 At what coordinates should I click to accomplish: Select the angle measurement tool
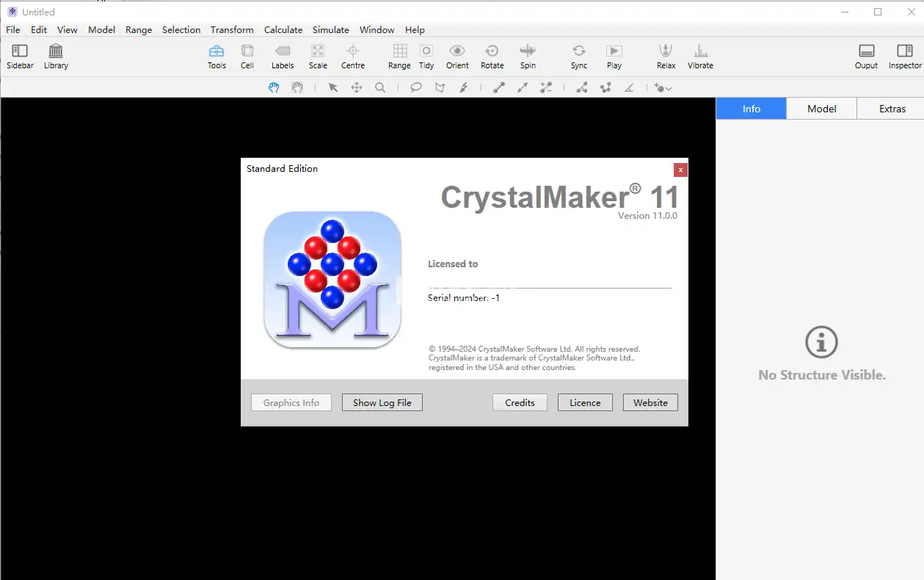click(x=629, y=87)
